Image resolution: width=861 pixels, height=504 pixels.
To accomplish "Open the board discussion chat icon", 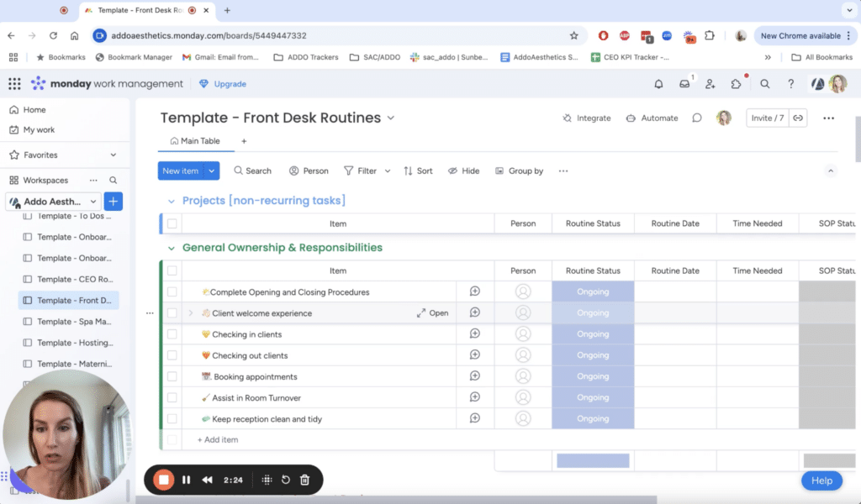I will 697,118.
